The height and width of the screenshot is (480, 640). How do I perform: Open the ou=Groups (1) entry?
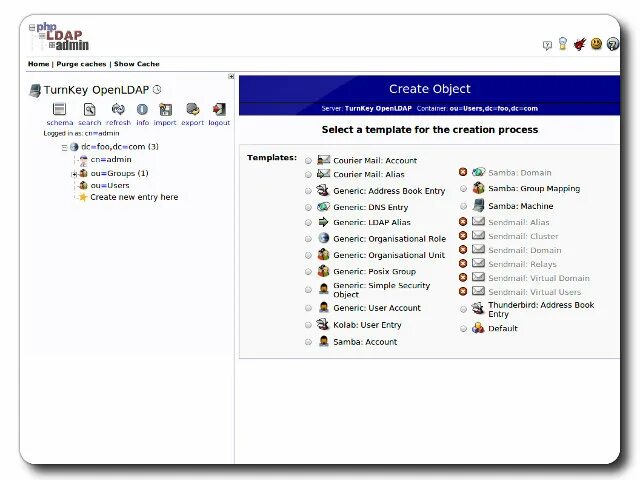pos(119,173)
